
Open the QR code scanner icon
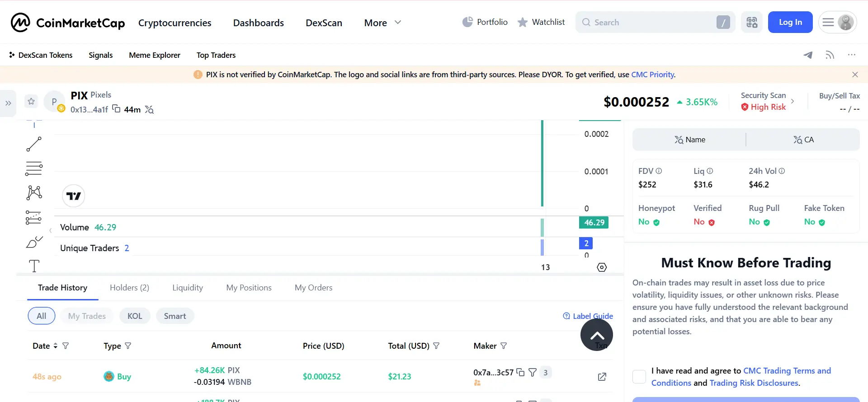[x=752, y=22]
